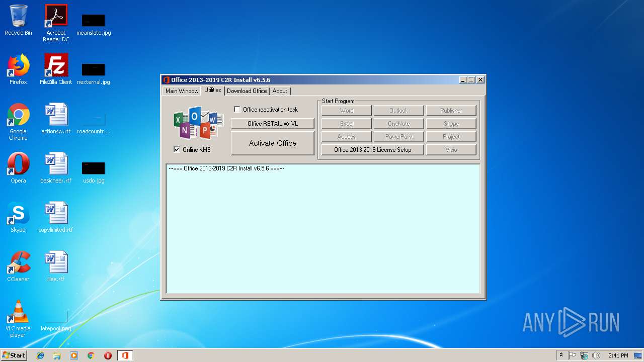The image size is (644, 362).
Task: Click the Word start button
Action: point(347,111)
